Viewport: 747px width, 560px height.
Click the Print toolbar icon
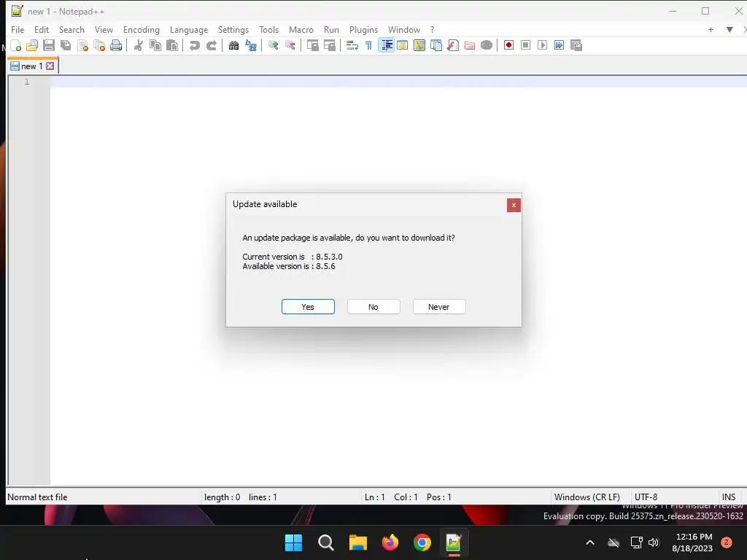tap(116, 45)
